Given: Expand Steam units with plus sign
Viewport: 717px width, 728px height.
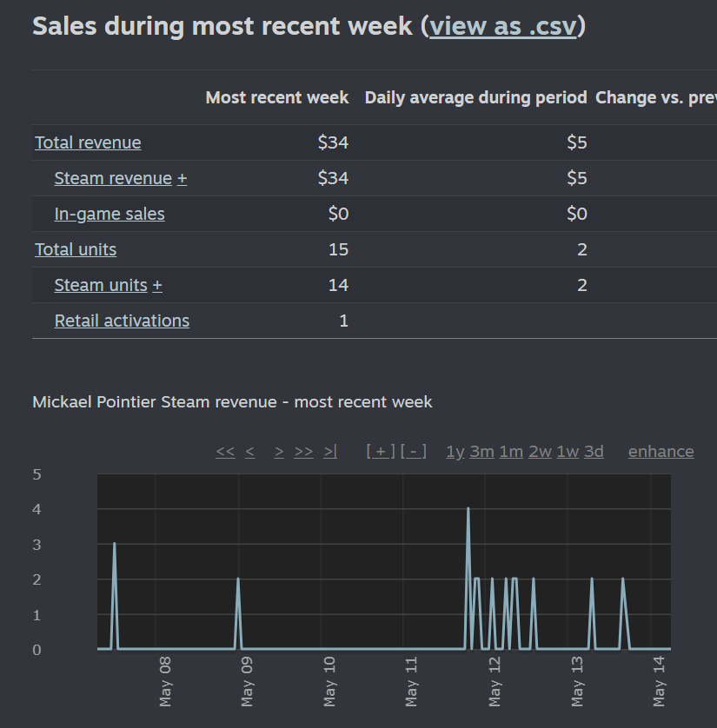Looking at the screenshot, I should [x=157, y=285].
